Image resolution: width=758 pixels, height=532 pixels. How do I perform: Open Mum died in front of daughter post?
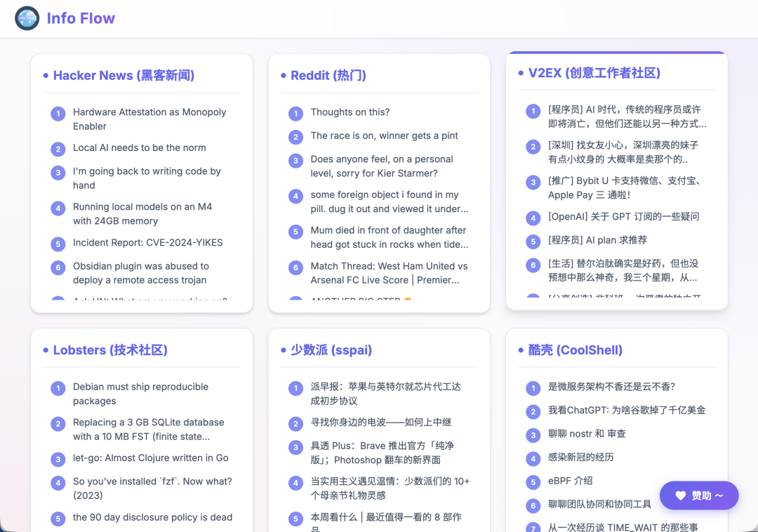pyautogui.click(x=390, y=237)
